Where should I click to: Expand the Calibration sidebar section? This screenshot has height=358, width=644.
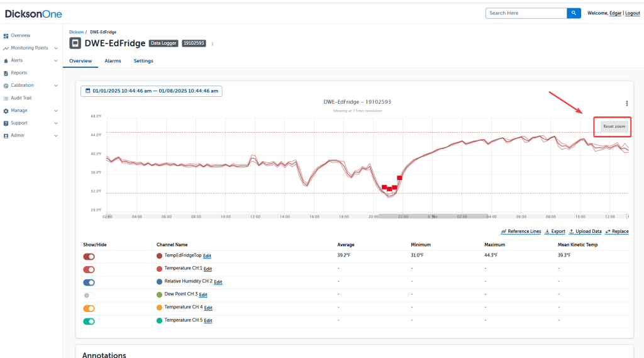tap(56, 86)
